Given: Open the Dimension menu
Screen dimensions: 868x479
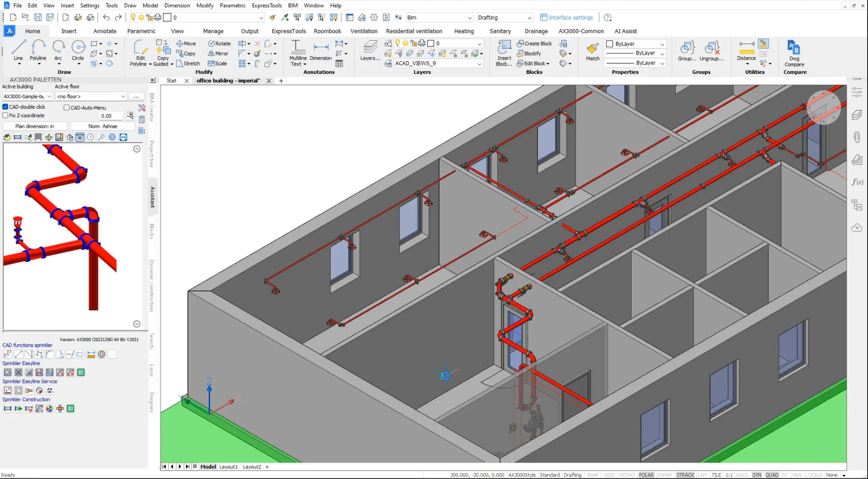Looking at the screenshot, I should (x=177, y=6).
